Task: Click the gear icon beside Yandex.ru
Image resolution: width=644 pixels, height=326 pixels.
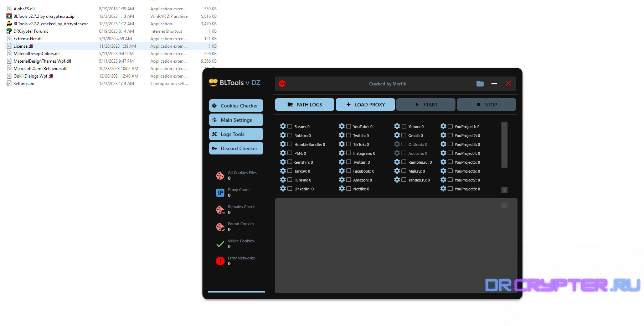Action: (x=397, y=180)
